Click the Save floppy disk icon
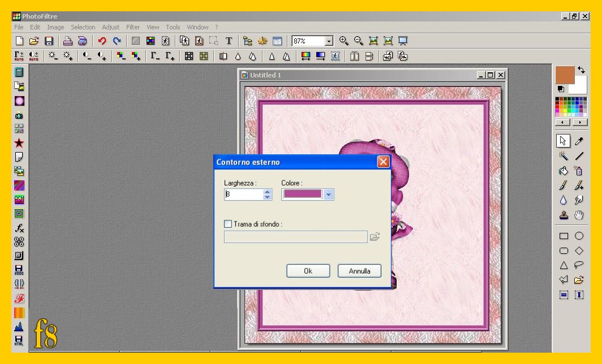This screenshot has width=602, height=364. (x=49, y=41)
